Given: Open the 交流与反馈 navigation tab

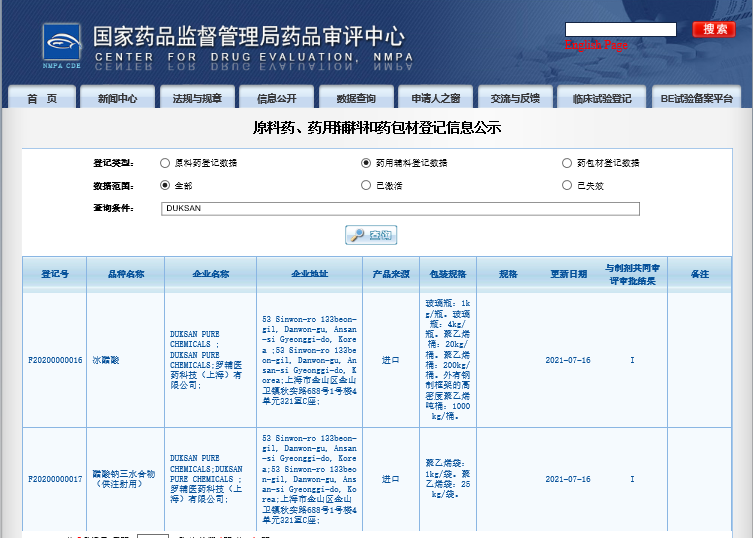Looking at the screenshot, I should [x=515, y=98].
